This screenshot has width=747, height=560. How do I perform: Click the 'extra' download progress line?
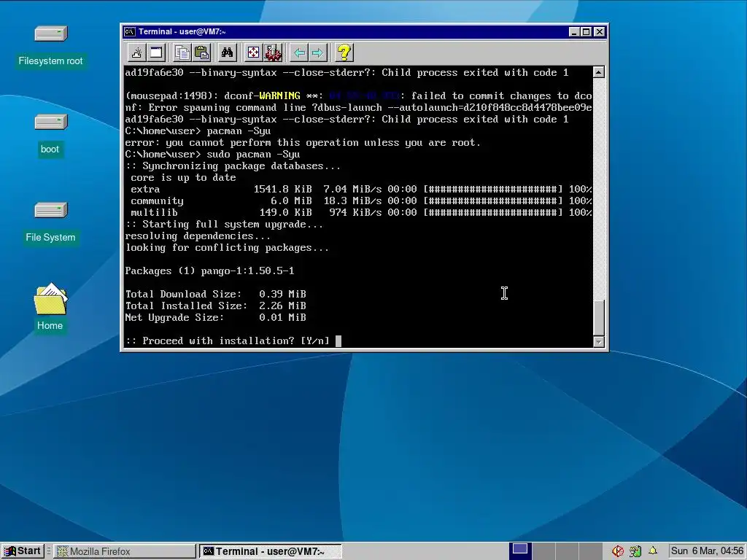pyautogui.click(x=360, y=190)
